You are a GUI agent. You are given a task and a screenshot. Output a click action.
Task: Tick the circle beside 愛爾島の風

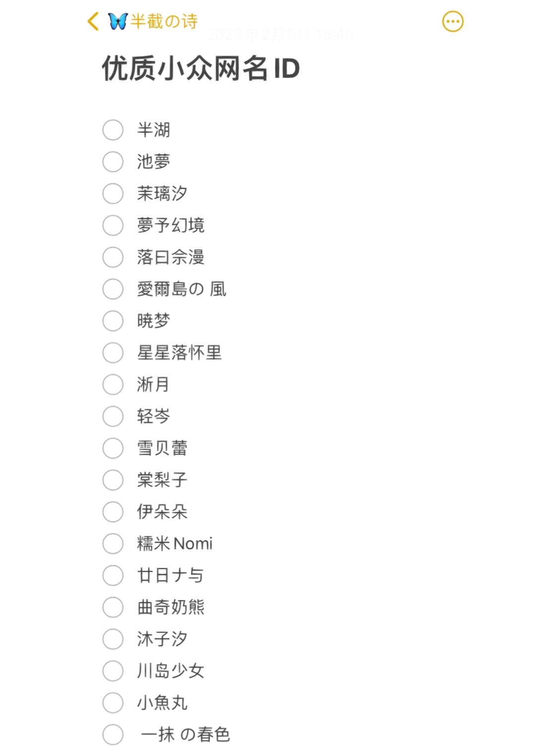pos(112,289)
